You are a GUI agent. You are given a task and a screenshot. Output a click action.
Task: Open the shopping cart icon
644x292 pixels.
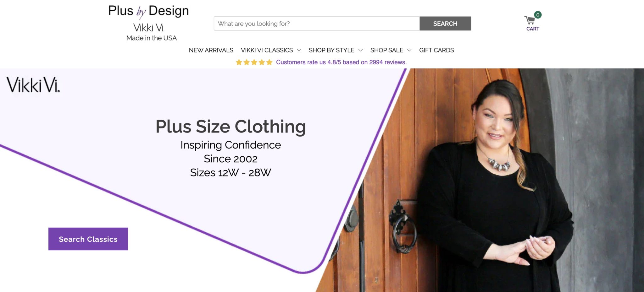click(x=530, y=20)
